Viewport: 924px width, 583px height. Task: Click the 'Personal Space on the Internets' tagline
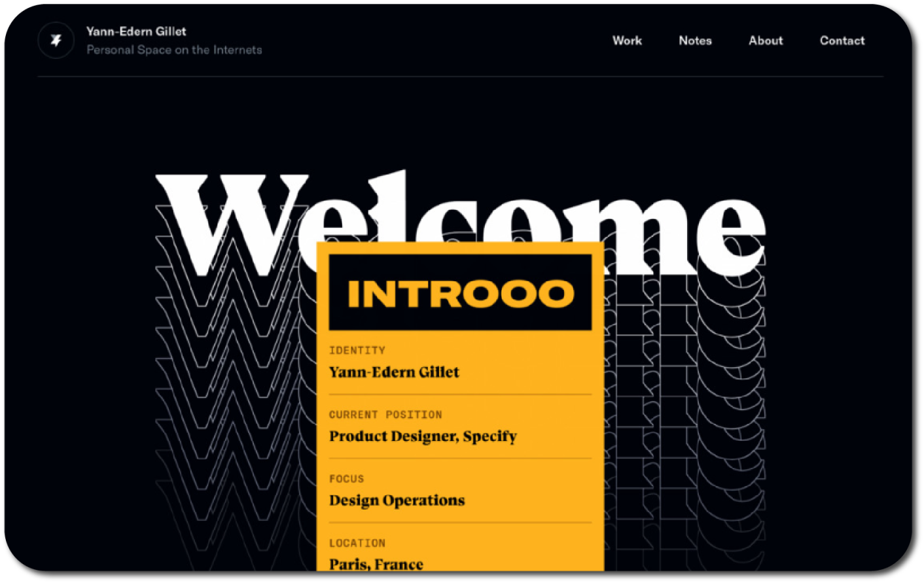[x=174, y=50]
